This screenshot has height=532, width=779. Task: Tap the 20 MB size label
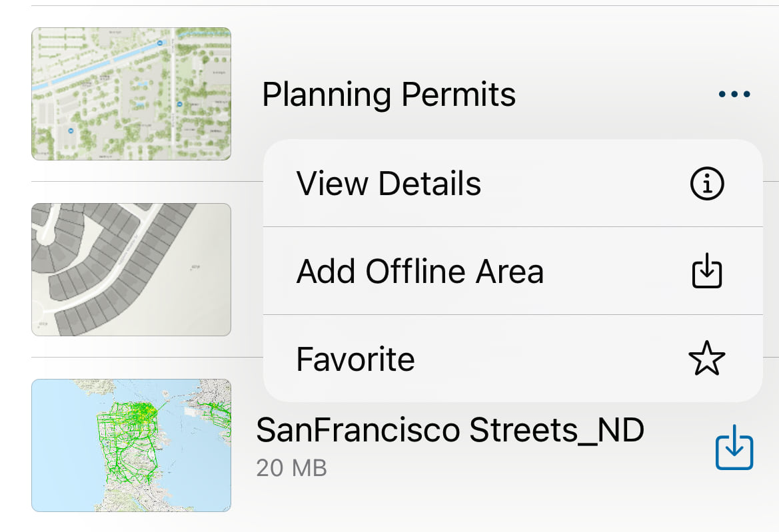(x=291, y=468)
